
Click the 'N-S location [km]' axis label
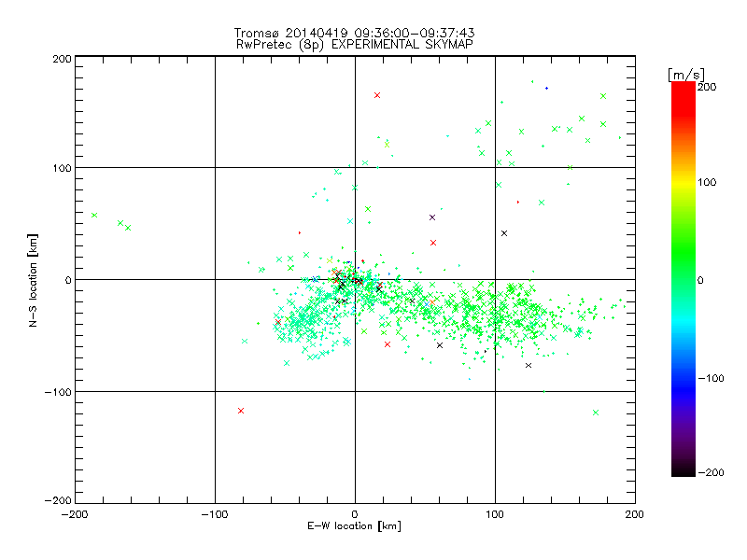33,280
